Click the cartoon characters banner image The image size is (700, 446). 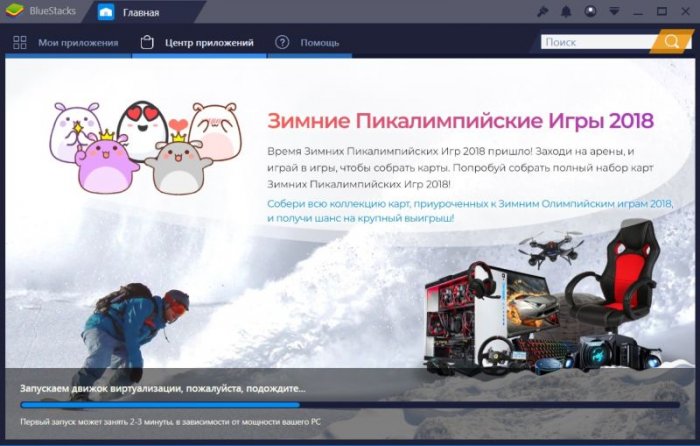point(146,147)
